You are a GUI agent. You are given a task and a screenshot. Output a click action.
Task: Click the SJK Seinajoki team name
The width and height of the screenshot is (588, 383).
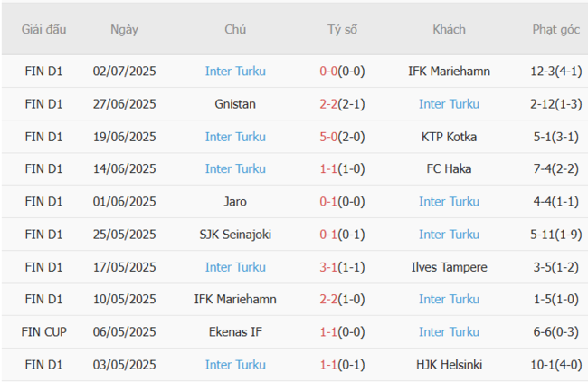[235, 235]
